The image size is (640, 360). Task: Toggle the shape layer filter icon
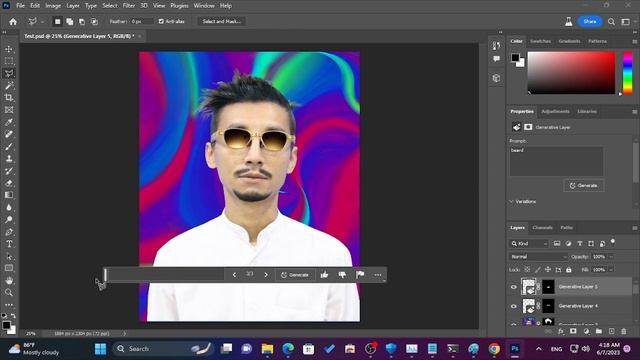591,244
